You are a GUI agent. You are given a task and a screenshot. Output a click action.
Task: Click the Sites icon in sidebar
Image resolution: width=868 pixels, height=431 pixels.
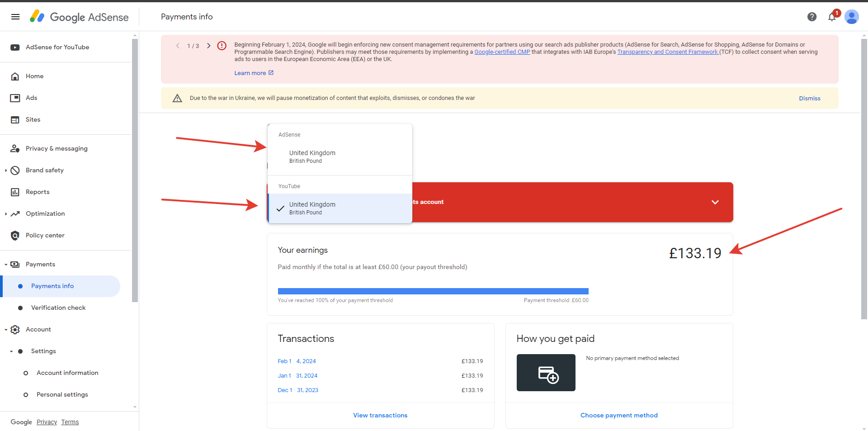pyautogui.click(x=15, y=120)
